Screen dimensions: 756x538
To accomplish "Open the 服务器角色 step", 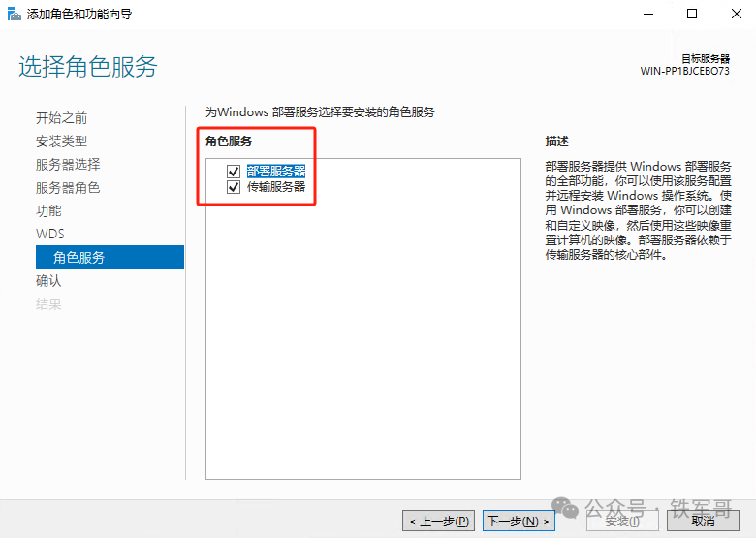I will tap(68, 187).
